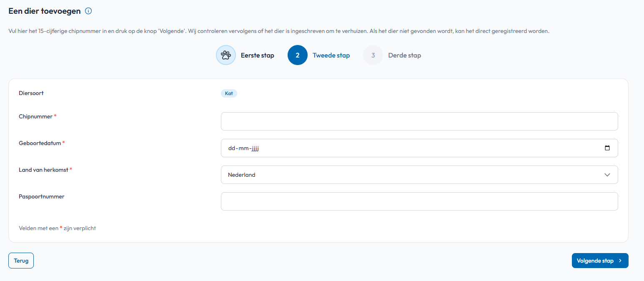Focus the Chipnummer input field
644x281 pixels.
pyautogui.click(x=419, y=121)
